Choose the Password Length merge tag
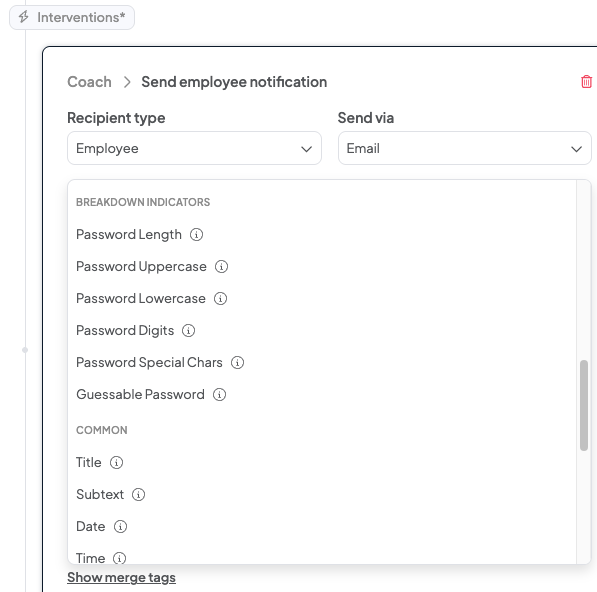This screenshot has height=592, width=597. click(x=129, y=235)
